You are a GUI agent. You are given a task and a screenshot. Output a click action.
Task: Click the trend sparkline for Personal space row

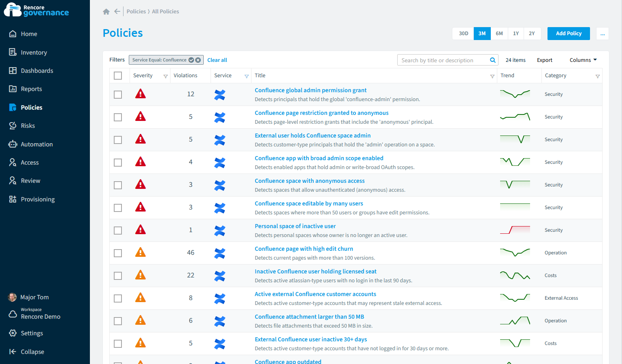(515, 230)
